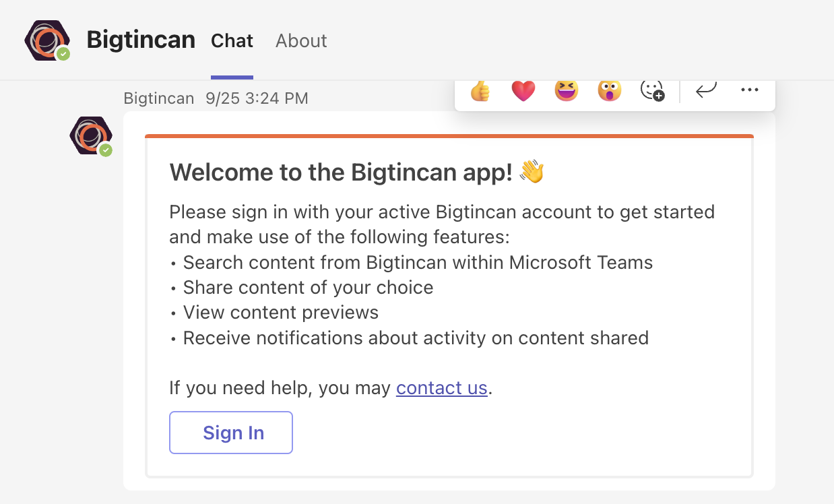Image resolution: width=834 pixels, height=504 pixels.
Task: Click the 9/25 3:24 PM timestamp
Action: click(x=257, y=98)
